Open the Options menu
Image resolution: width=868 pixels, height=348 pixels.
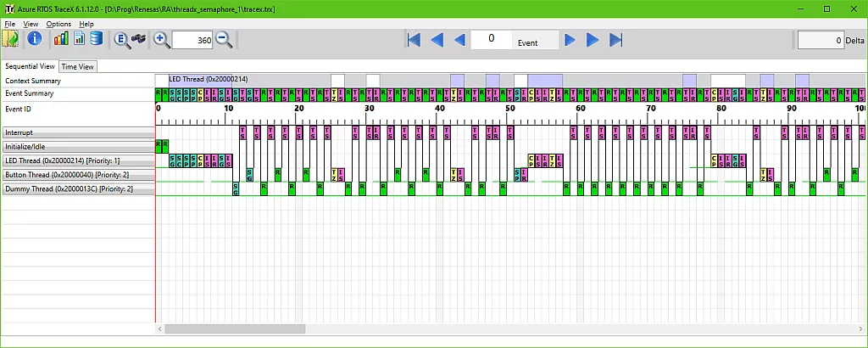point(58,24)
